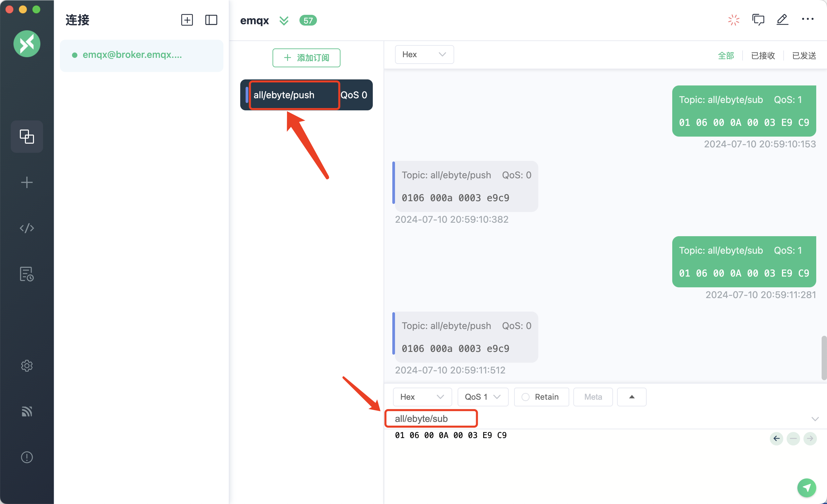
Task: Switch to the 已发送 message filter tab
Action: [804, 56]
